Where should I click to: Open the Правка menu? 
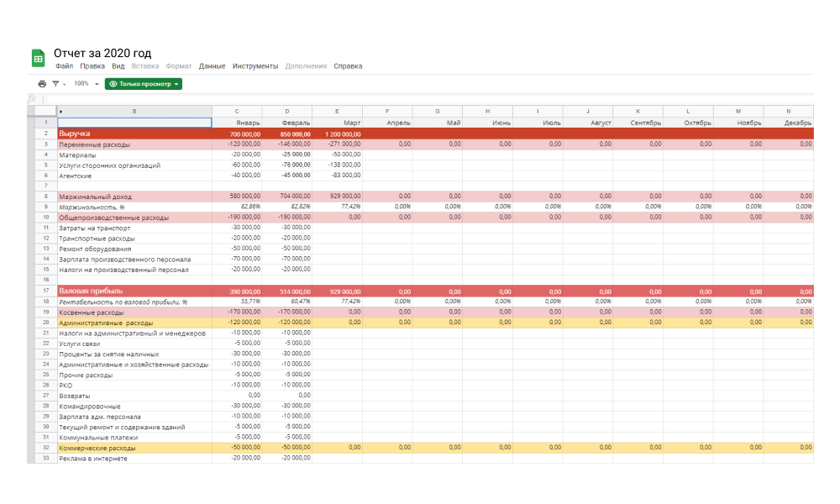pyautogui.click(x=92, y=66)
